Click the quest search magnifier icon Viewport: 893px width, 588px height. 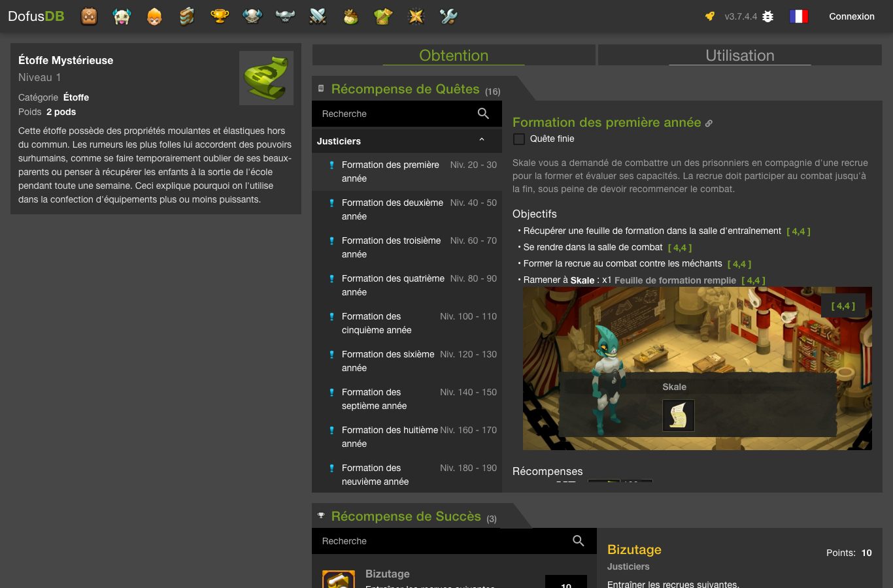(x=483, y=114)
